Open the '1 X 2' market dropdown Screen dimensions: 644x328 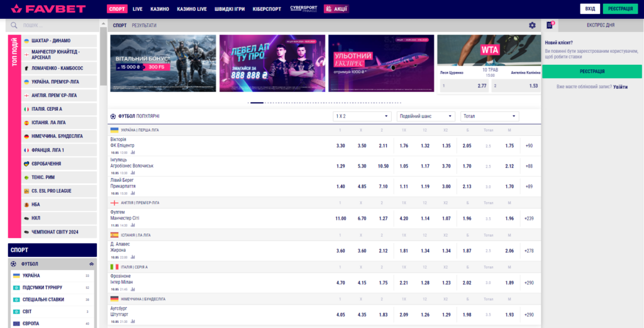coord(362,116)
